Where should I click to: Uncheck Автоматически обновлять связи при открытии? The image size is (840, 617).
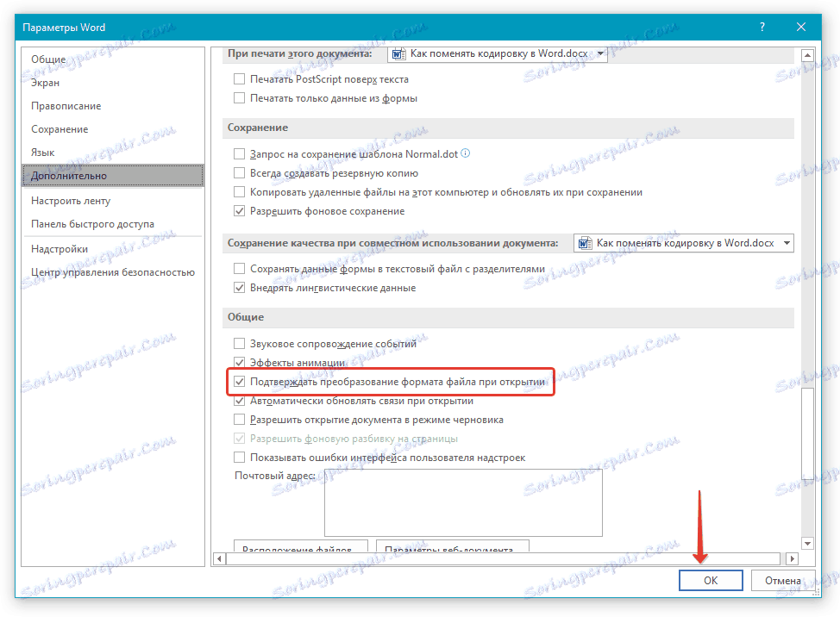pos(240,400)
